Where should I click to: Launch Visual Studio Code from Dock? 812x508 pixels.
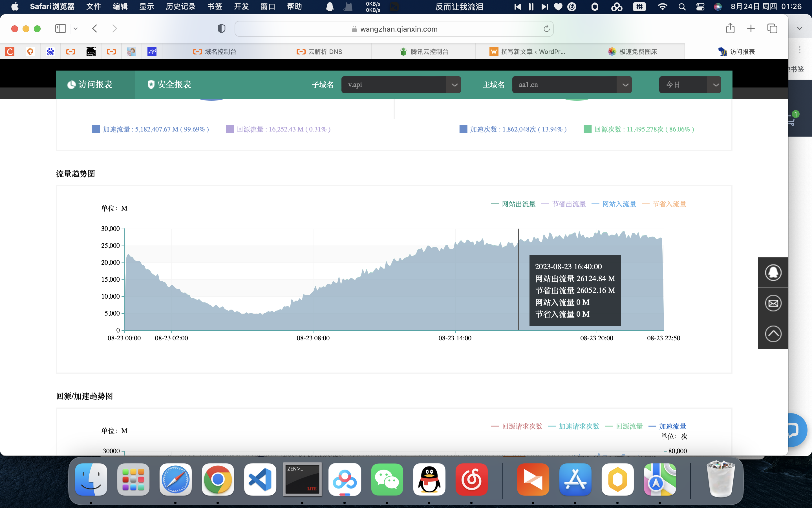click(x=260, y=479)
